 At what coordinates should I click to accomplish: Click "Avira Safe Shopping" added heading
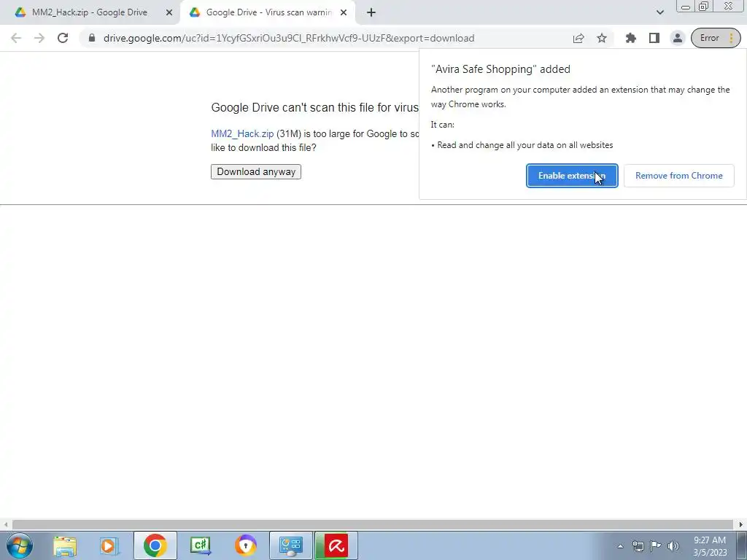tap(500, 69)
